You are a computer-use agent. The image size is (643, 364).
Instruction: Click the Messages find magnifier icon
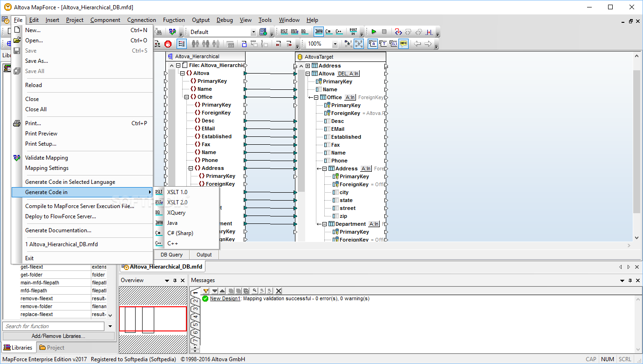point(255,291)
